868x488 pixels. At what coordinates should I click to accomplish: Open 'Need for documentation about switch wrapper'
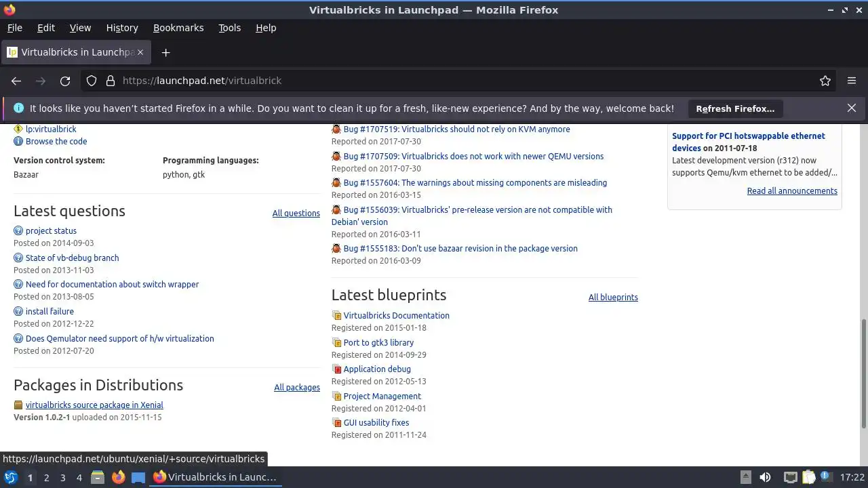pyautogui.click(x=112, y=285)
